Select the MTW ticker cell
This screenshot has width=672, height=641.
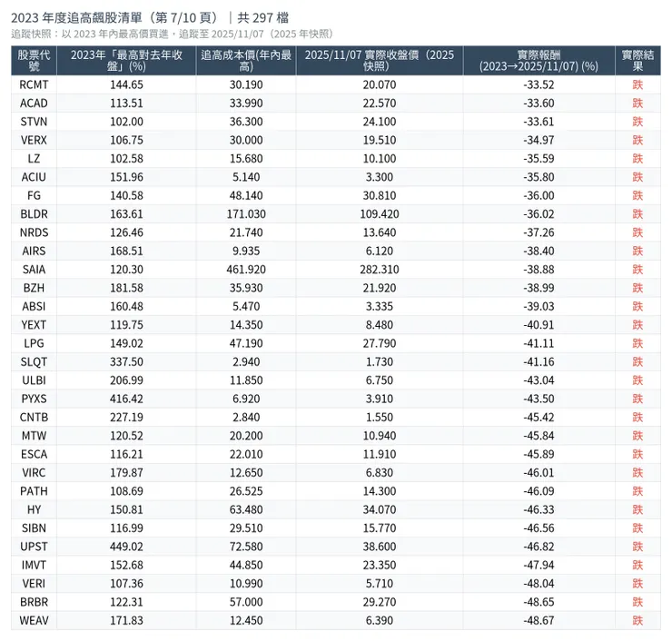[34, 435]
